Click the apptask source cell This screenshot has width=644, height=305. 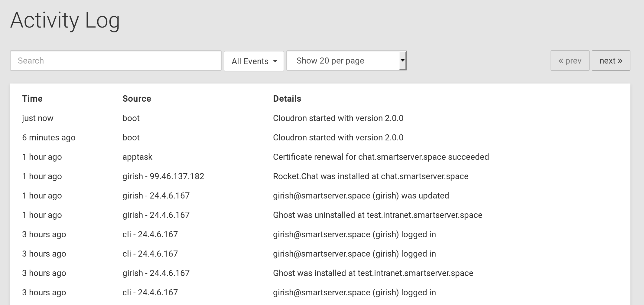pos(137,157)
